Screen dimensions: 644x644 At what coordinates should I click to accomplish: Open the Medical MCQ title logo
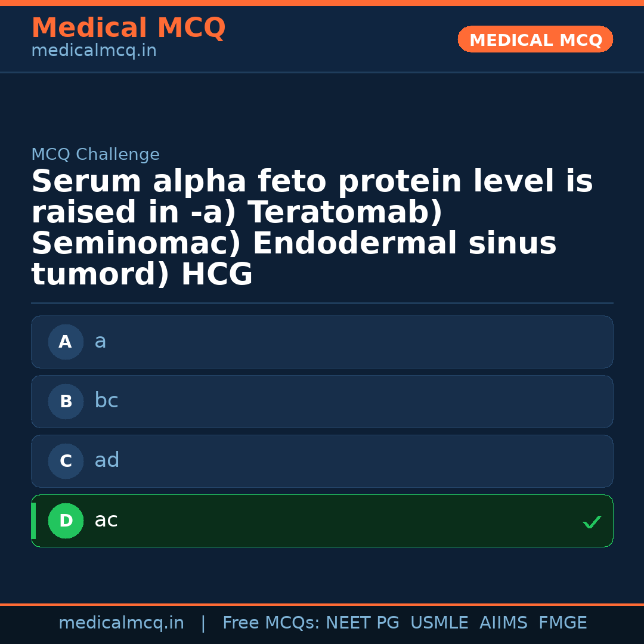point(128,28)
